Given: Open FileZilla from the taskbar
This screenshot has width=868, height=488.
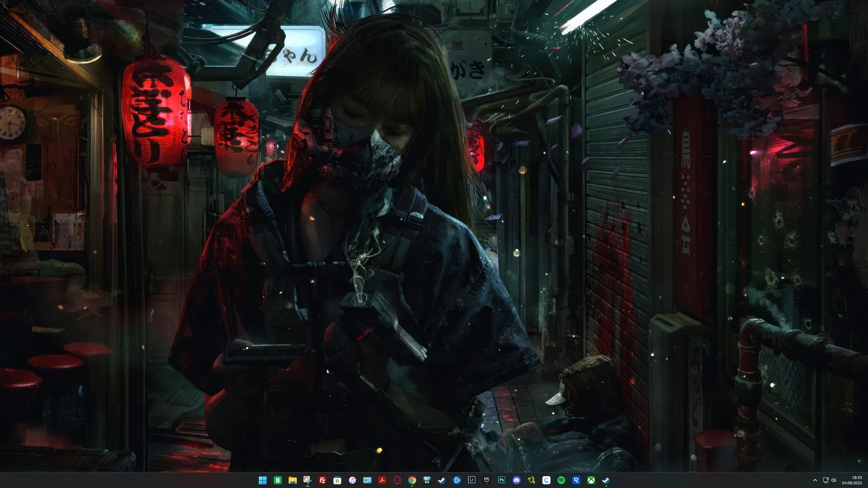Looking at the screenshot, I should (322, 480).
